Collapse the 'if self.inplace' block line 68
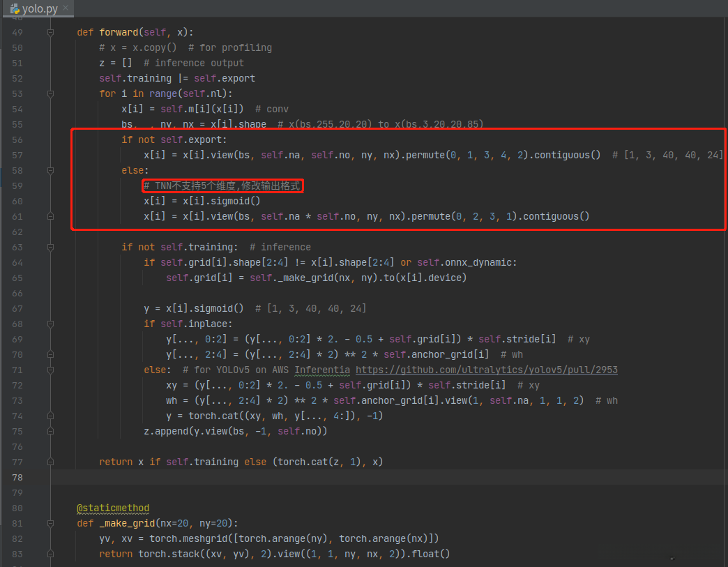Screen dimensions: 728x567 [51, 324]
